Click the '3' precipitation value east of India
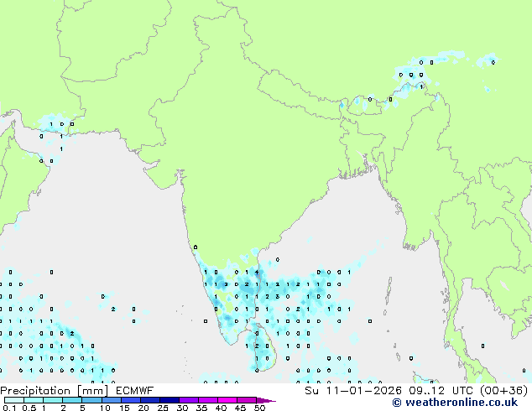This screenshot has width=532, height=411. pyautogui.click(x=278, y=297)
